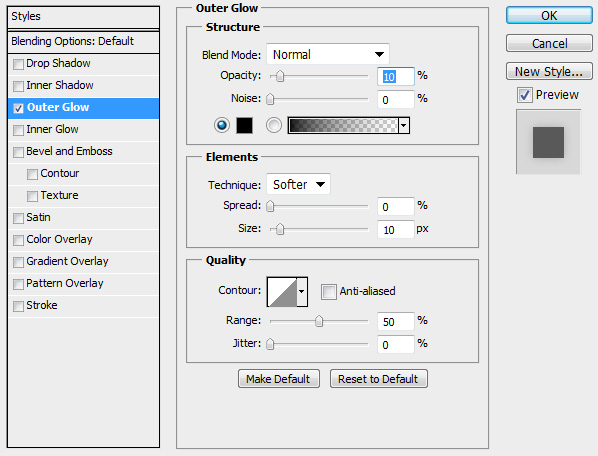Open the Stroke settings row
Viewport: 598px width, 456px height.
[83, 306]
